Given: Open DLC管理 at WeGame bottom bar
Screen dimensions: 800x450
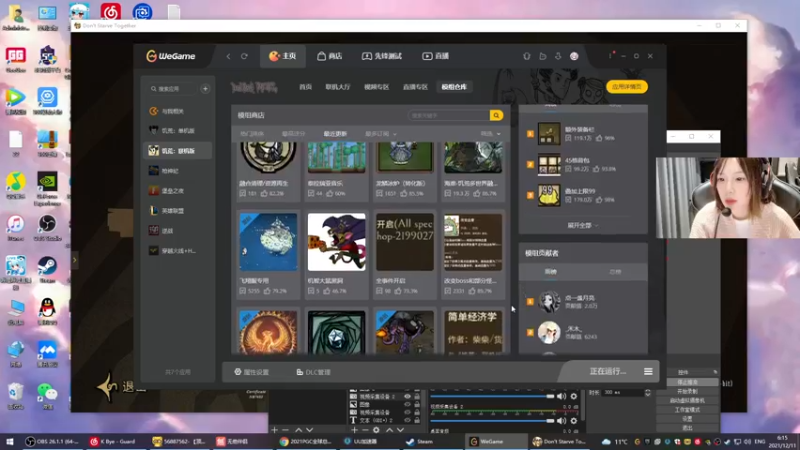Looking at the screenshot, I should [313, 372].
